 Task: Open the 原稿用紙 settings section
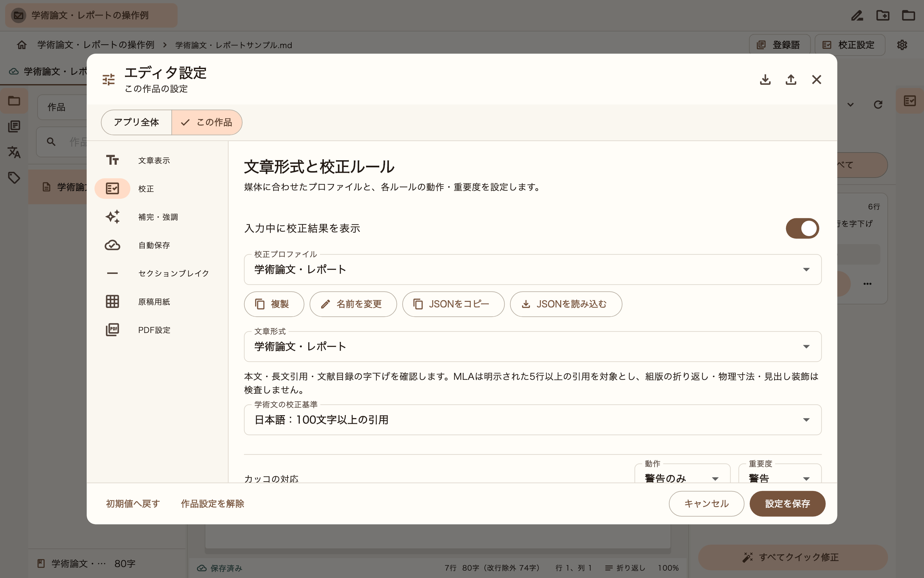(x=157, y=302)
